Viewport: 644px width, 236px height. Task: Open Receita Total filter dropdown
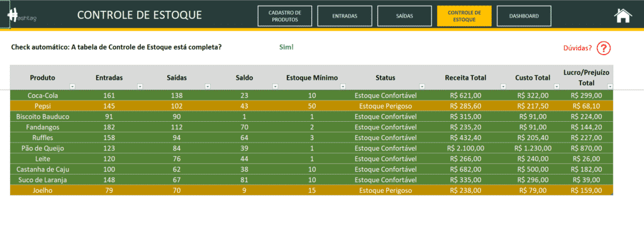[503, 87]
